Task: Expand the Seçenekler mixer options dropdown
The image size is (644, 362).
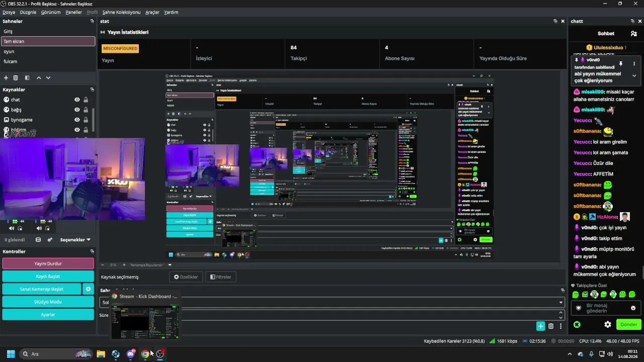Action: pos(75,240)
